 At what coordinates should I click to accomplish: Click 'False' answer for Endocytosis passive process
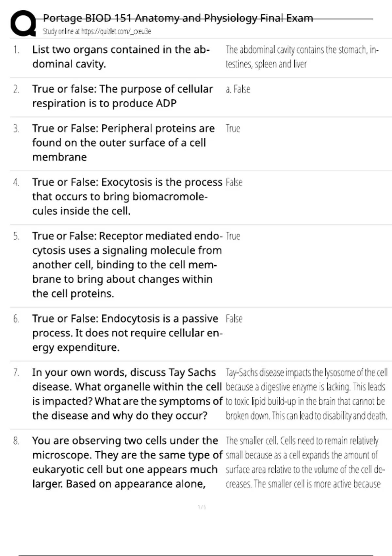click(x=234, y=319)
